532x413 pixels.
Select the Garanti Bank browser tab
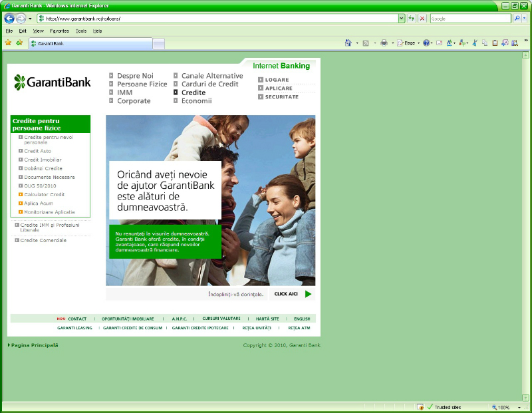pyautogui.click(x=90, y=43)
